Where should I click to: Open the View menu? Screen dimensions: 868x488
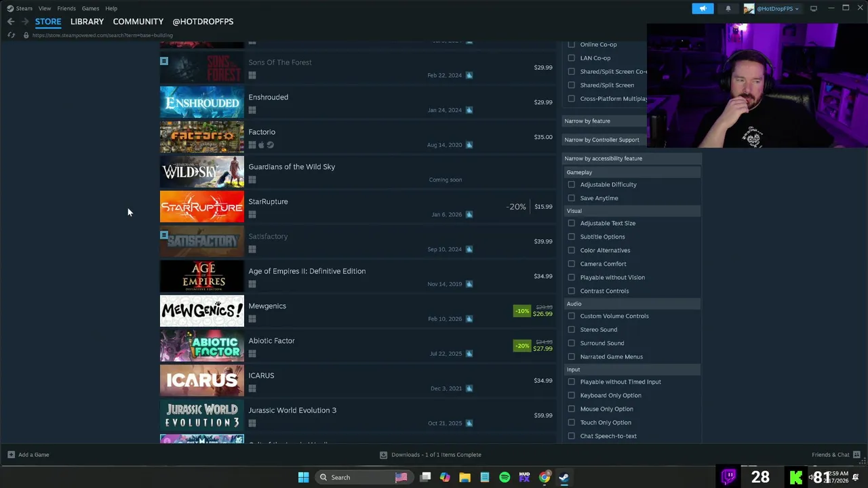tap(44, 8)
